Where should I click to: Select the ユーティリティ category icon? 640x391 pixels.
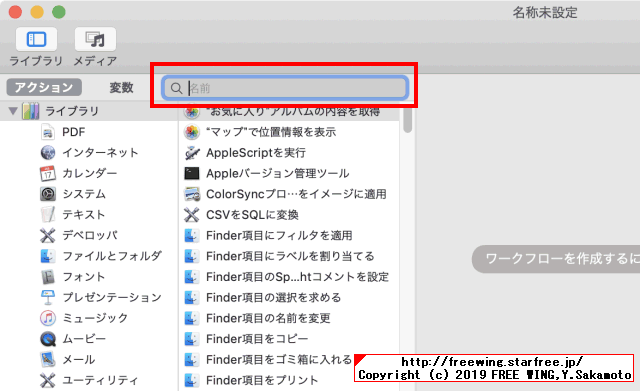click(x=48, y=380)
